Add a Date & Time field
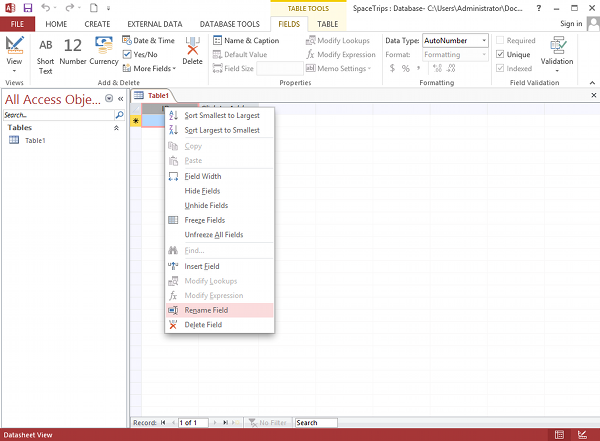The height and width of the screenshot is (441, 600). [x=148, y=40]
